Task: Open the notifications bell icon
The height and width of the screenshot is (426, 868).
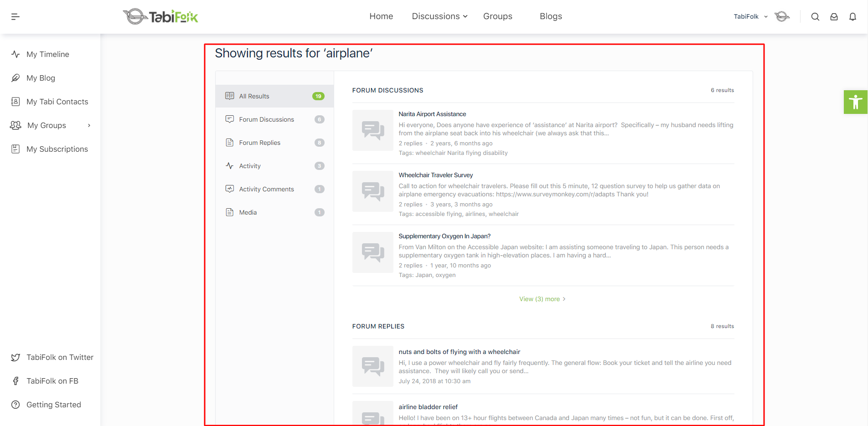Action: coord(852,17)
